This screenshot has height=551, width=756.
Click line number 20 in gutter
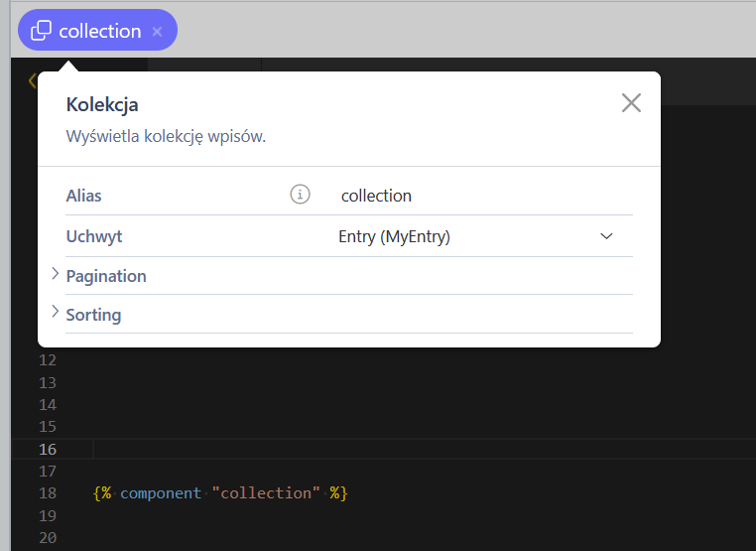[x=47, y=538]
